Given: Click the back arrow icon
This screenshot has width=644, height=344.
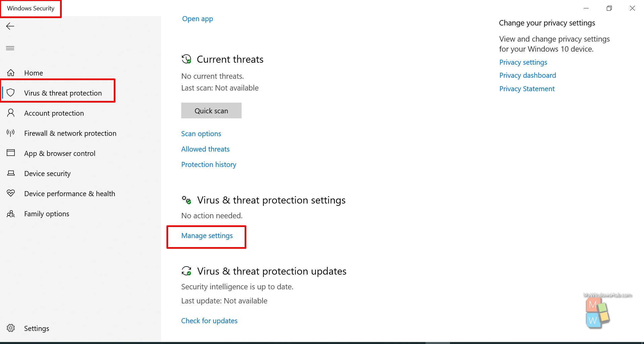Looking at the screenshot, I should (10, 26).
